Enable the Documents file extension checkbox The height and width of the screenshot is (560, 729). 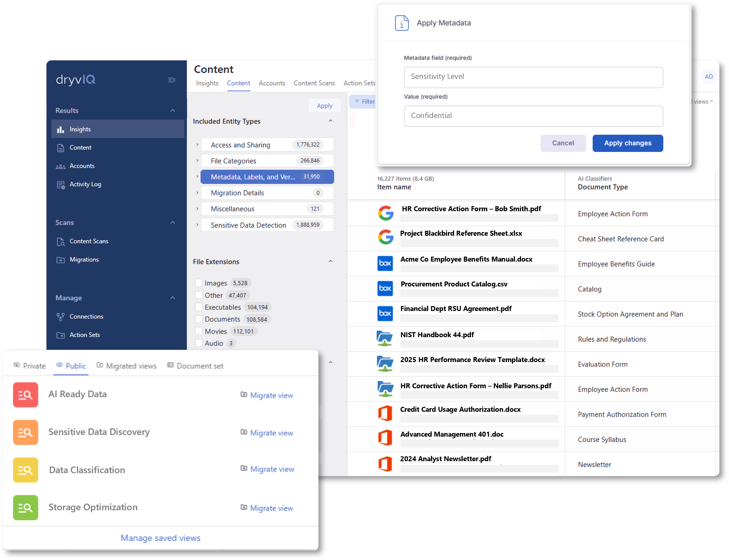pos(199,319)
